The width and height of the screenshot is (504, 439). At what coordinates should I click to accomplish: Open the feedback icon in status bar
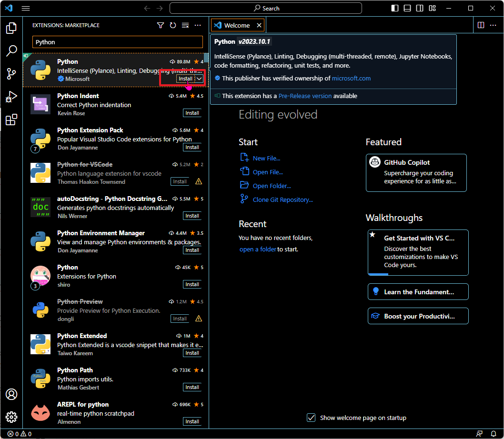tap(479, 434)
